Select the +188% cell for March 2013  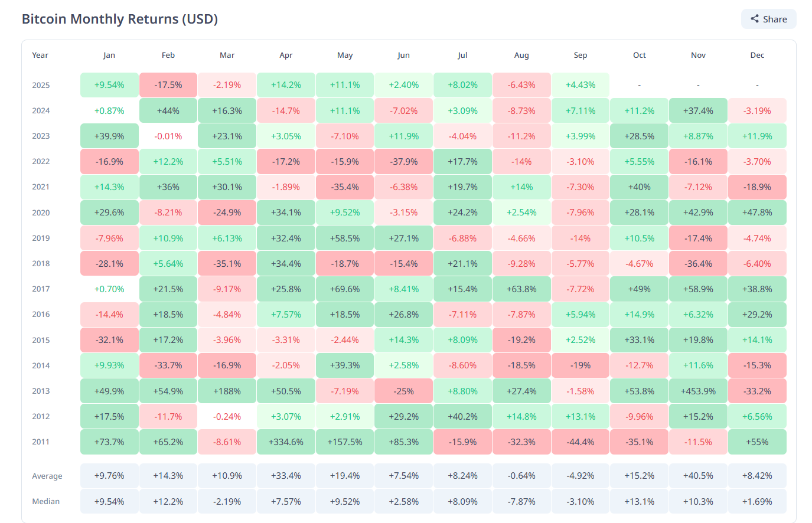(x=227, y=391)
